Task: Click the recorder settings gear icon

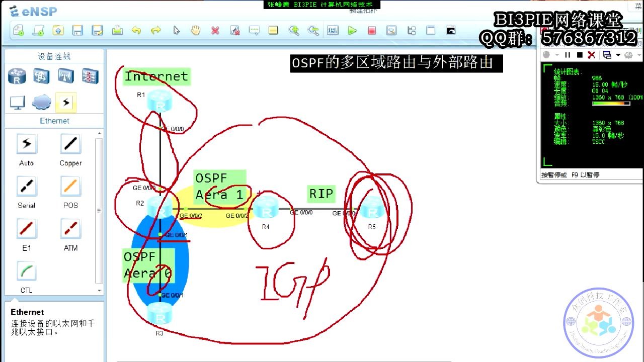Action: pos(628,55)
